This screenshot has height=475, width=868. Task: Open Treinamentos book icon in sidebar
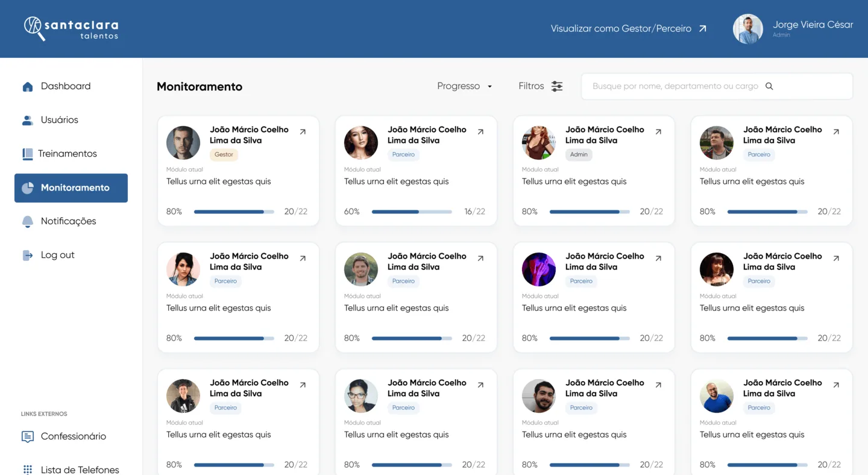click(28, 154)
